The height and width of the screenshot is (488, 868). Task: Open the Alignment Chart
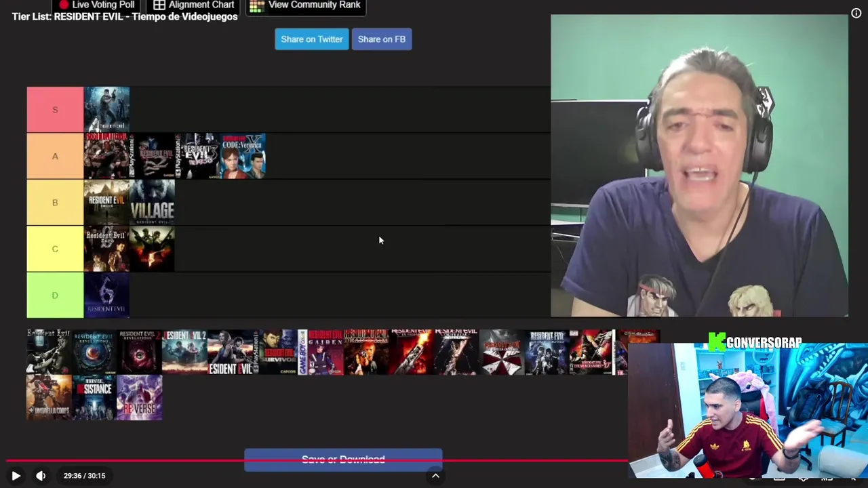pyautogui.click(x=193, y=6)
